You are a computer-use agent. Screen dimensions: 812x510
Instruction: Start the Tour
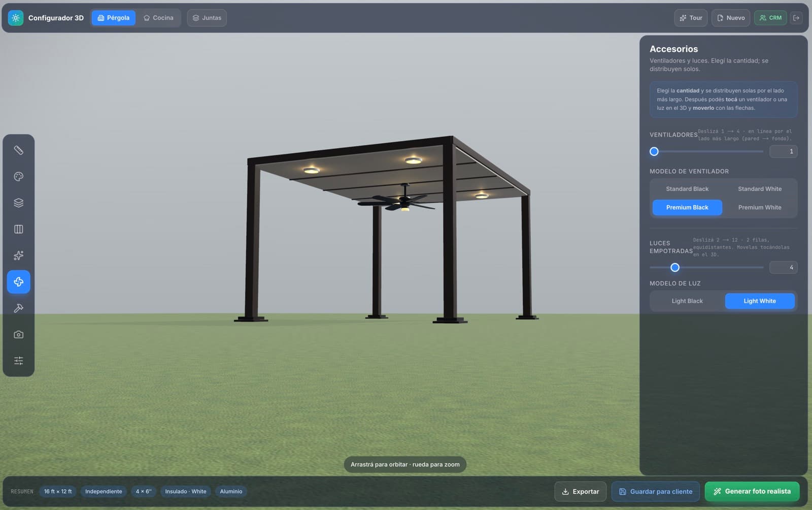click(691, 18)
